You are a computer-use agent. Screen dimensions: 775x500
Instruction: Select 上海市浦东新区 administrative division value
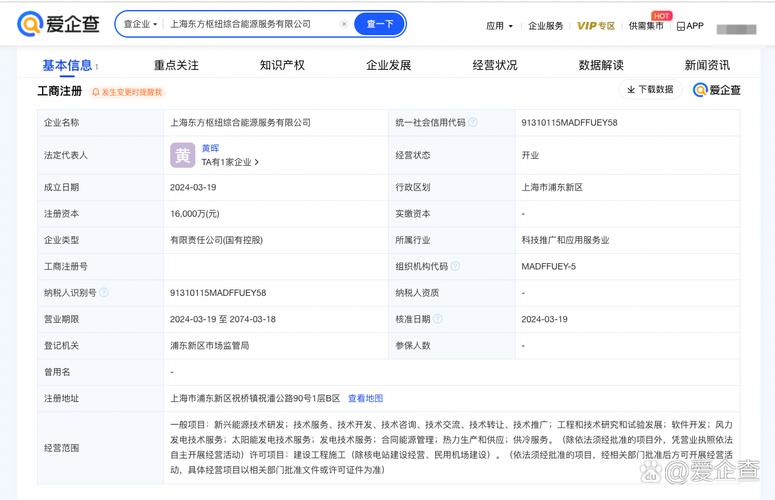[x=552, y=187]
